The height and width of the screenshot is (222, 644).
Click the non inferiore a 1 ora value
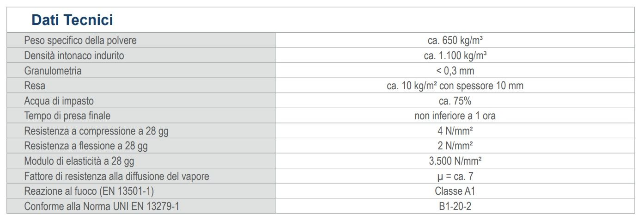pyautogui.click(x=455, y=116)
